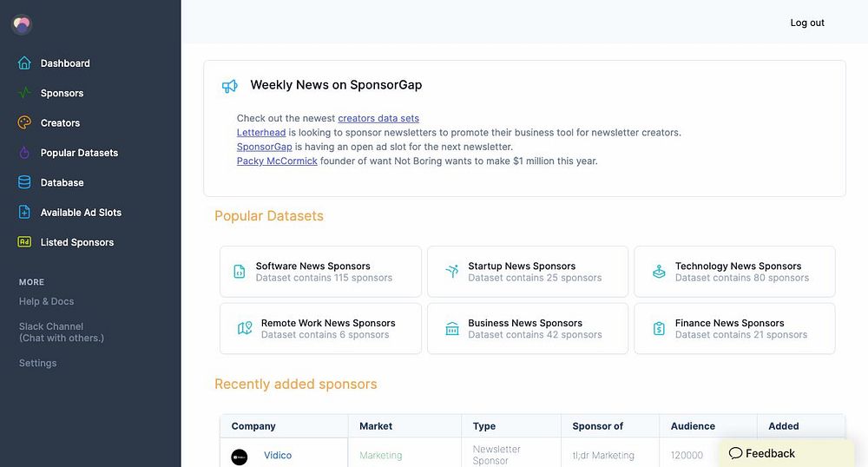Open the Letterhead link
The image size is (868, 467).
pyautogui.click(x=261, y=133)
